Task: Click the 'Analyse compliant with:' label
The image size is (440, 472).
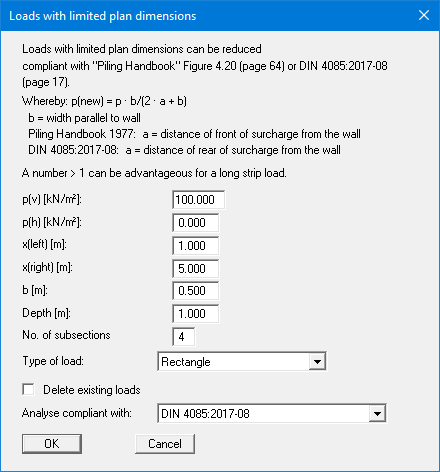Action: tap(77, 413)
